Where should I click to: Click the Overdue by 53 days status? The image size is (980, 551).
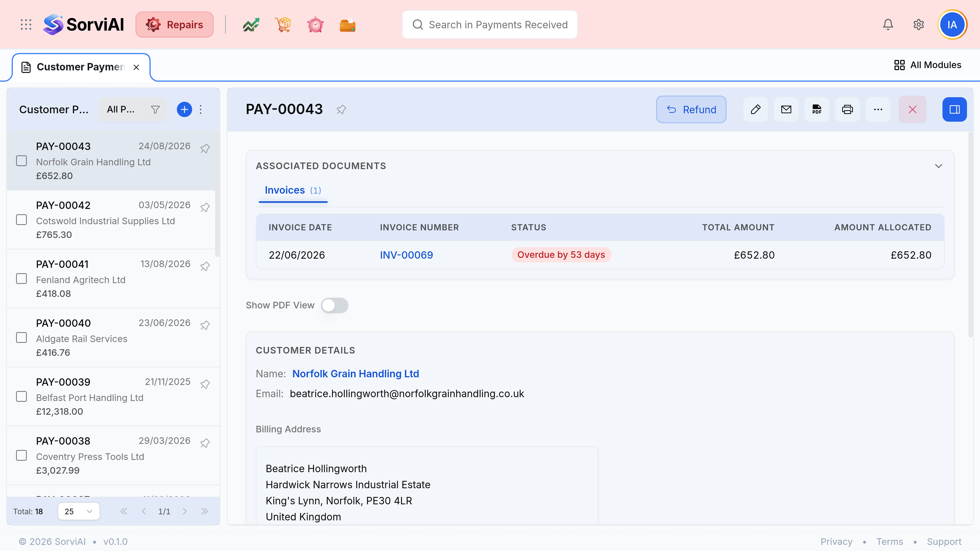pyautogui.click(x=561, y=255)
